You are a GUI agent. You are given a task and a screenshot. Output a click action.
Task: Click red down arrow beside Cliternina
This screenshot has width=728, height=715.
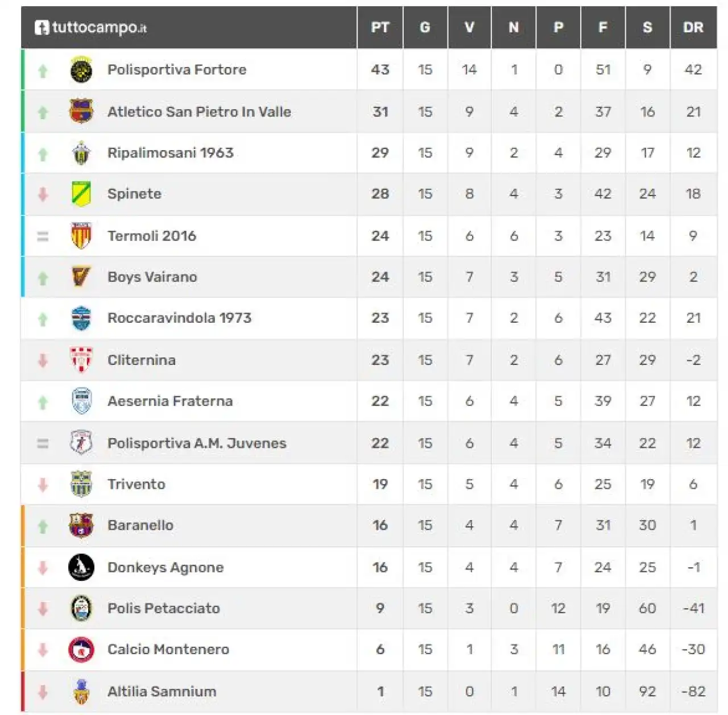[x=43, y=360]
